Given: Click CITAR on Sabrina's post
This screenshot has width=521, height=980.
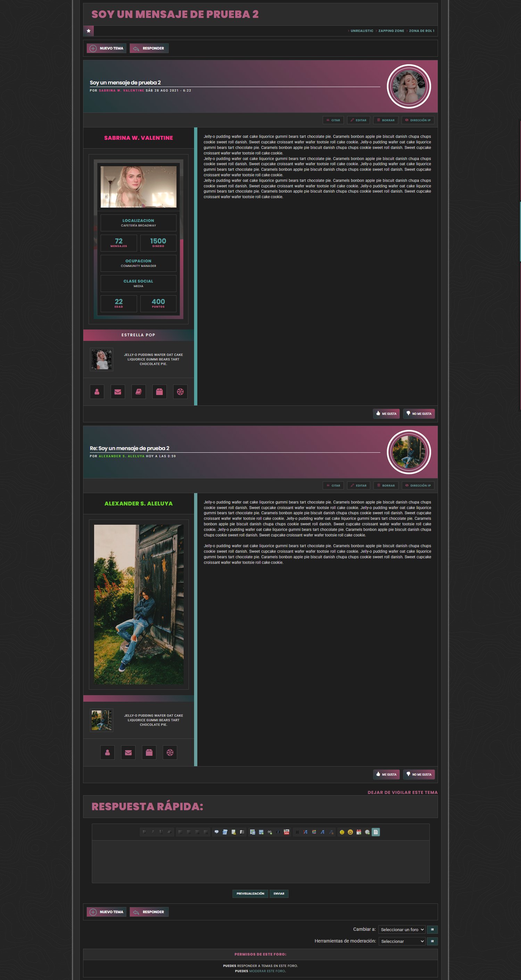Looking at the screenshot, I should pos(333,120).
